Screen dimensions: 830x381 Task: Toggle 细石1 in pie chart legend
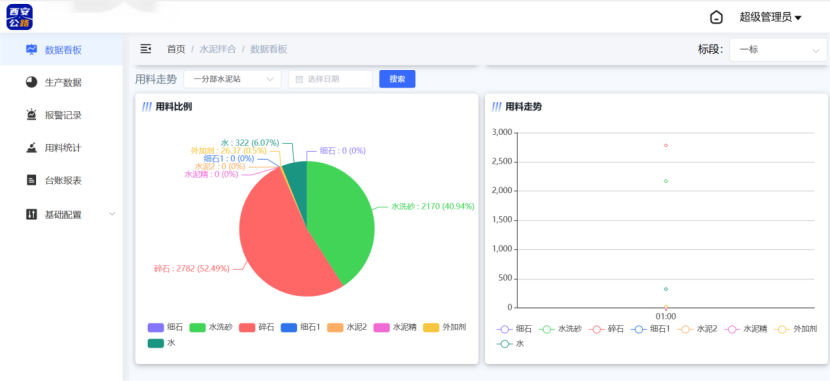301,327
